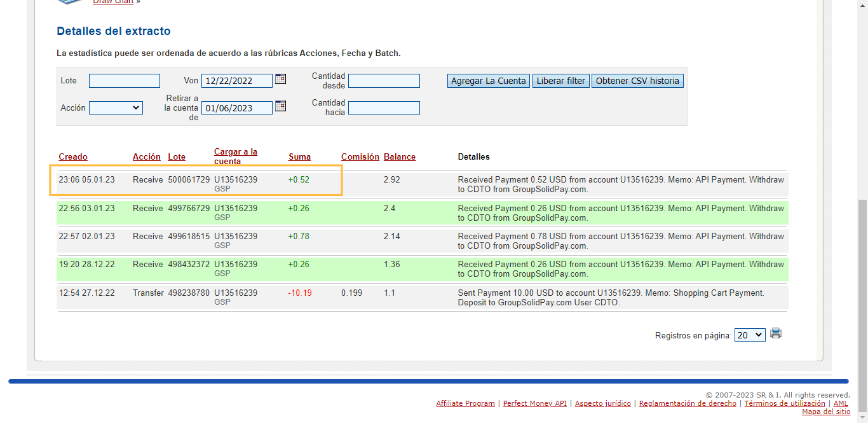Select batch number 500061729
The height and width of the screenshot is (423, 868).
(x=189, y=180)
